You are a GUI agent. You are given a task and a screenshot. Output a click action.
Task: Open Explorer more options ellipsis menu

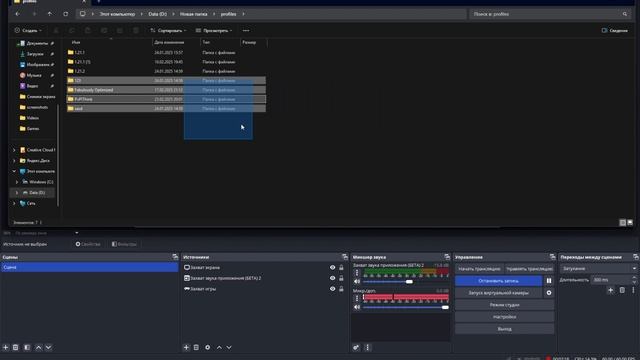point(246,31)
